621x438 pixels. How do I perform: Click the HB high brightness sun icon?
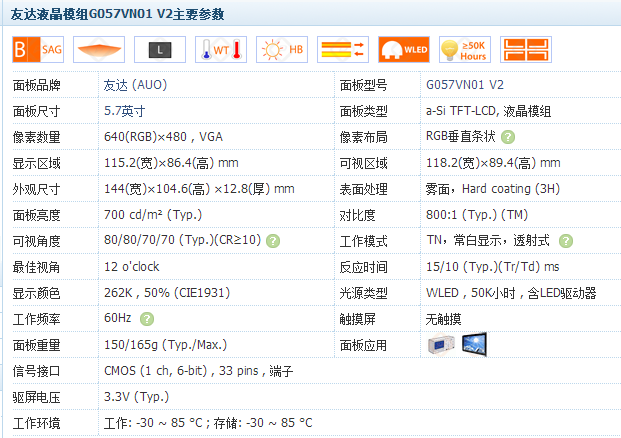(280, 49)
